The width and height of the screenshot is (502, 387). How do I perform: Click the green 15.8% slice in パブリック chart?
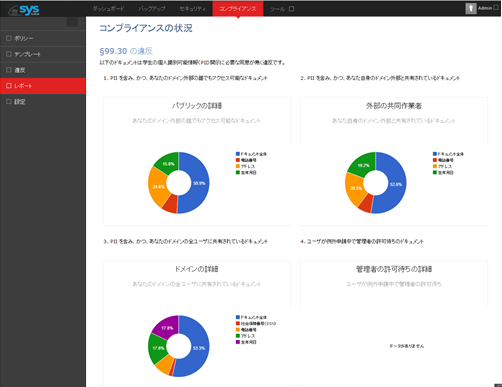(x=168, y=163)
